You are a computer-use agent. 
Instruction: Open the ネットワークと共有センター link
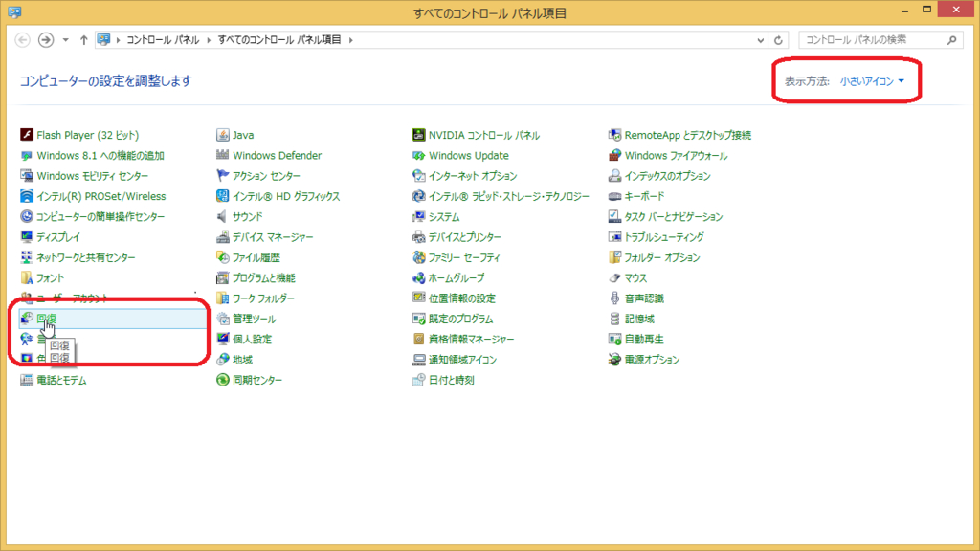(85, 257)
